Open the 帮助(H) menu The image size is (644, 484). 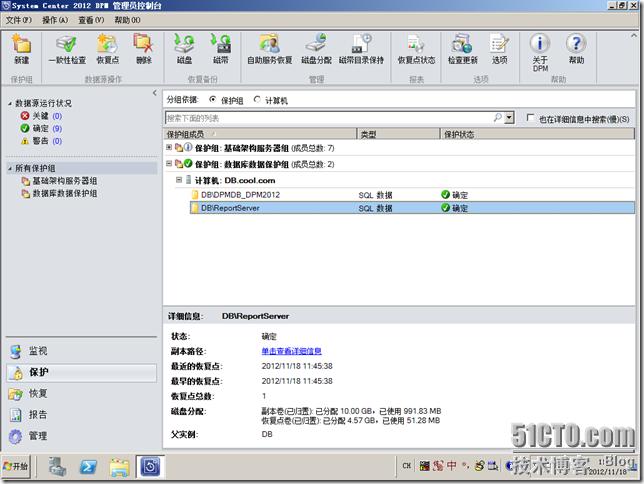click(127, 20)
